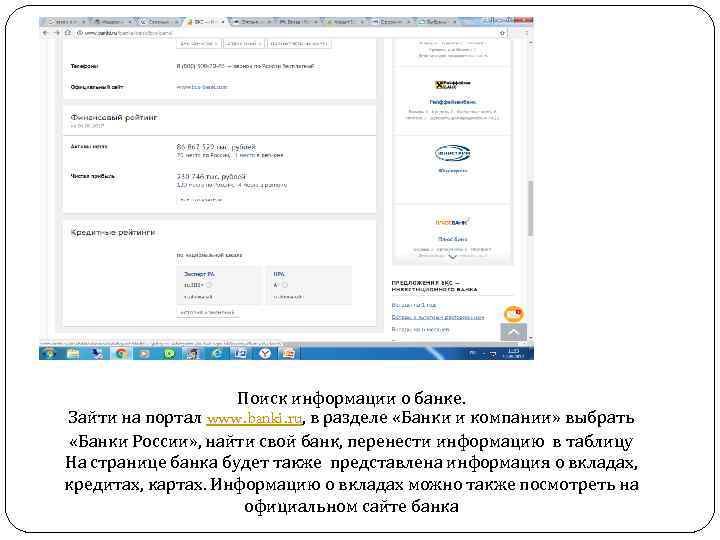The height and width of the screenshot is (540, 720).
Task: Click the button under credit ratings
Action: tap(208, 313)
